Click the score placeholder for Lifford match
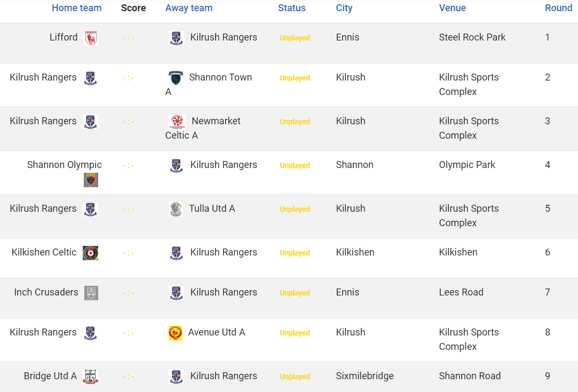 point(128,38)
